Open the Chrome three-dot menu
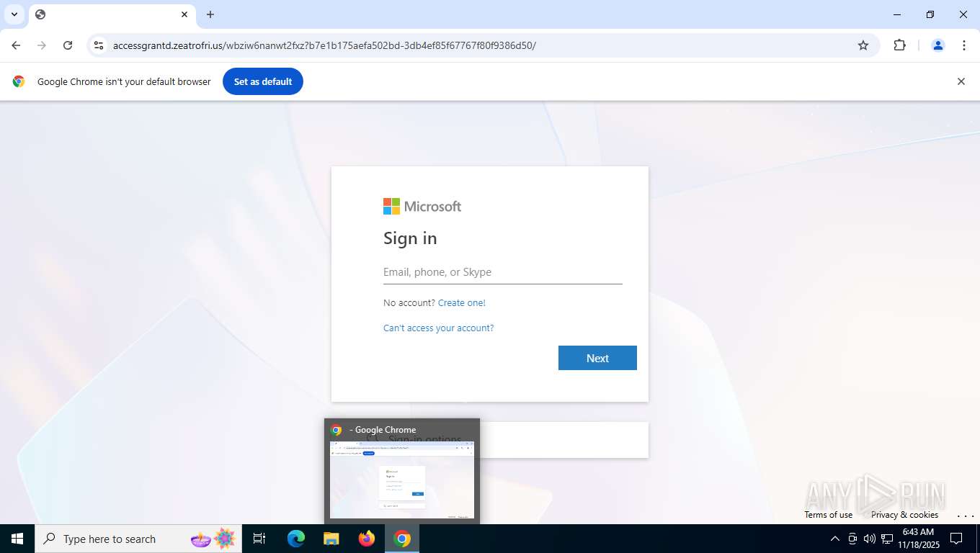The image size is (980, 553). [x=964, y=45]
